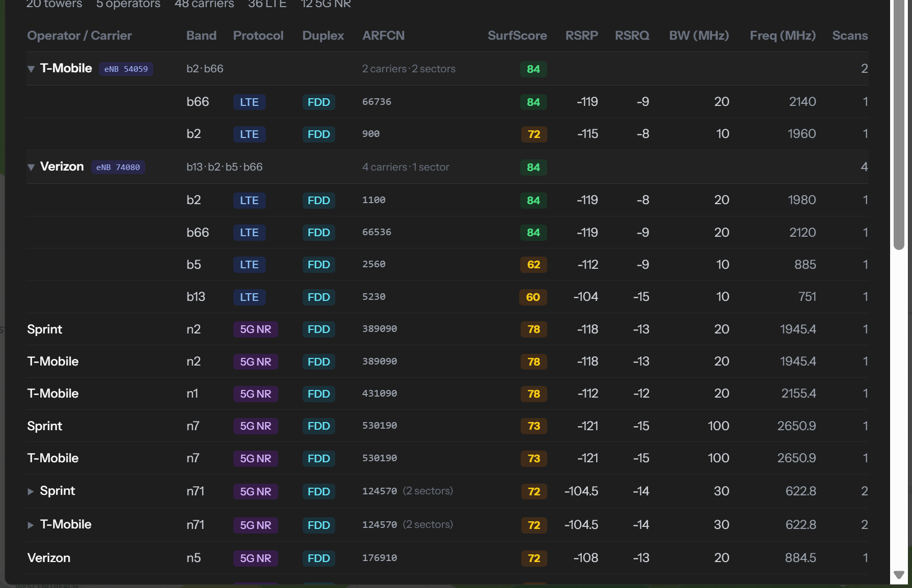Click the 5G NR tag on n1 row
The width and height of the screenshot is (912, 588).
tap(255, 394)
